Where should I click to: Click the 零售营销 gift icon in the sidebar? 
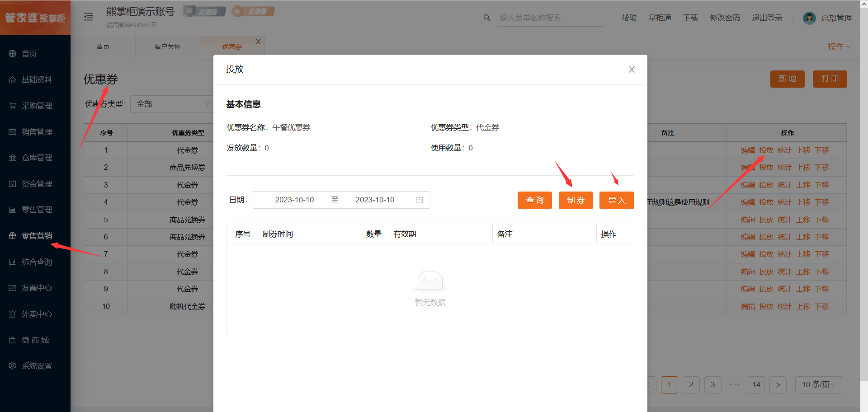tap(12, 236)
